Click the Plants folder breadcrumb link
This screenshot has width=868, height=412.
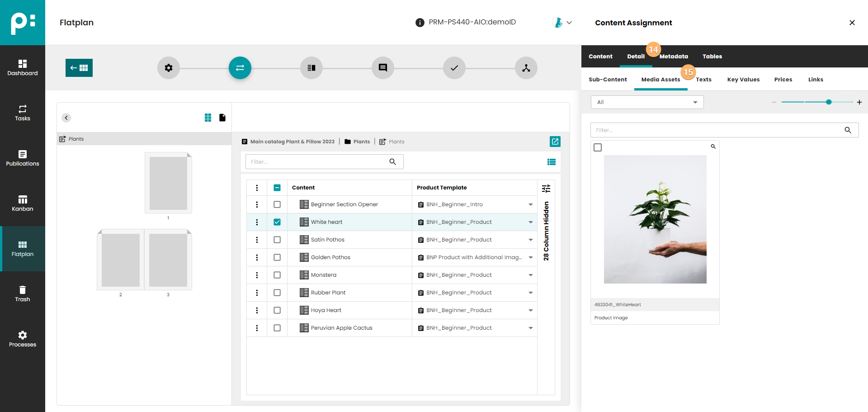[x=361, y=142]
